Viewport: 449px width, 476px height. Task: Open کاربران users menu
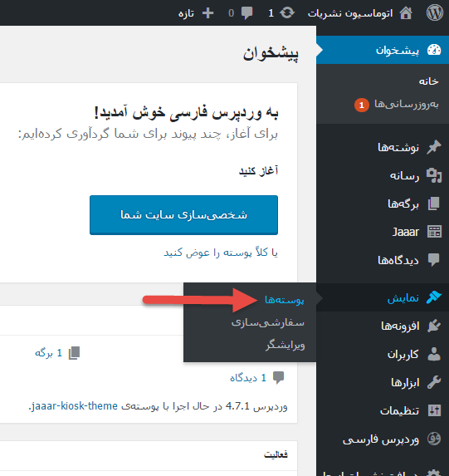(x=403, y=354)
